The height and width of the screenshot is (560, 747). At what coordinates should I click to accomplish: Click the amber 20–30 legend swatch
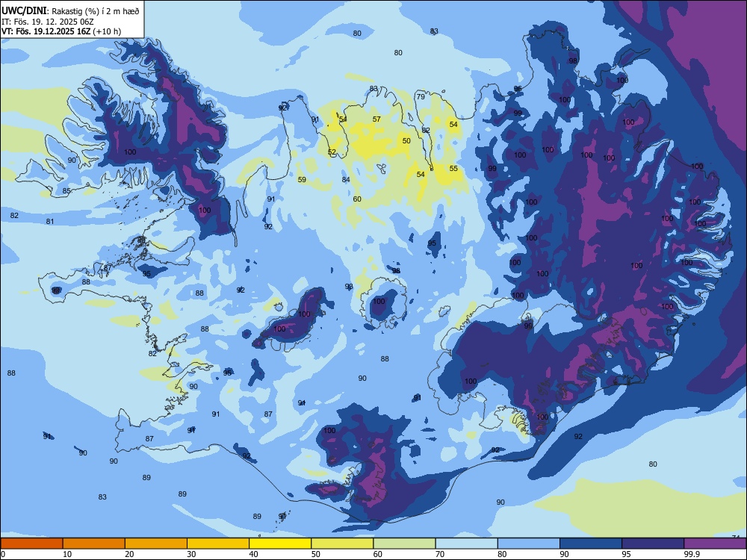point(156,544)
